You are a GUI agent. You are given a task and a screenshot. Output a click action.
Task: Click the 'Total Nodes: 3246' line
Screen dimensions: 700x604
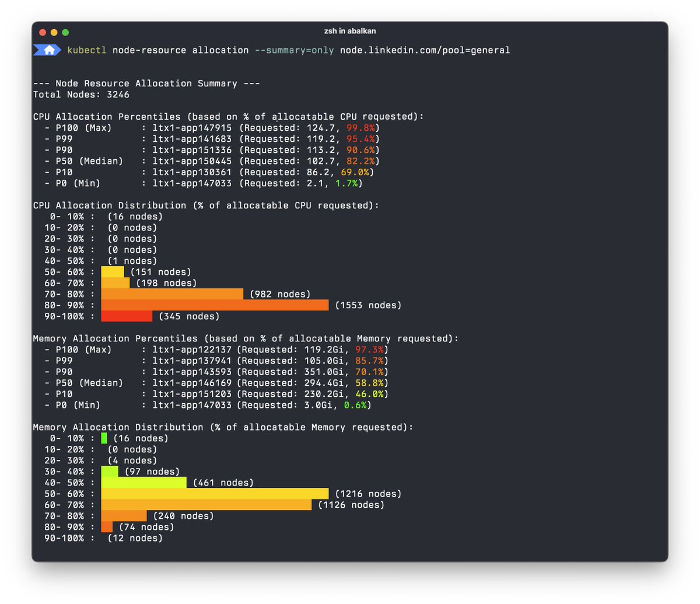pyautogui.click(x=81, y=95)
